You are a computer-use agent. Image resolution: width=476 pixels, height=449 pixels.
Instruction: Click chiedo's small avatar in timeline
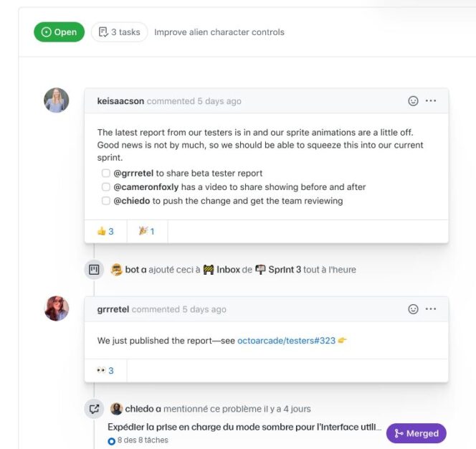(x=117, y=409)
